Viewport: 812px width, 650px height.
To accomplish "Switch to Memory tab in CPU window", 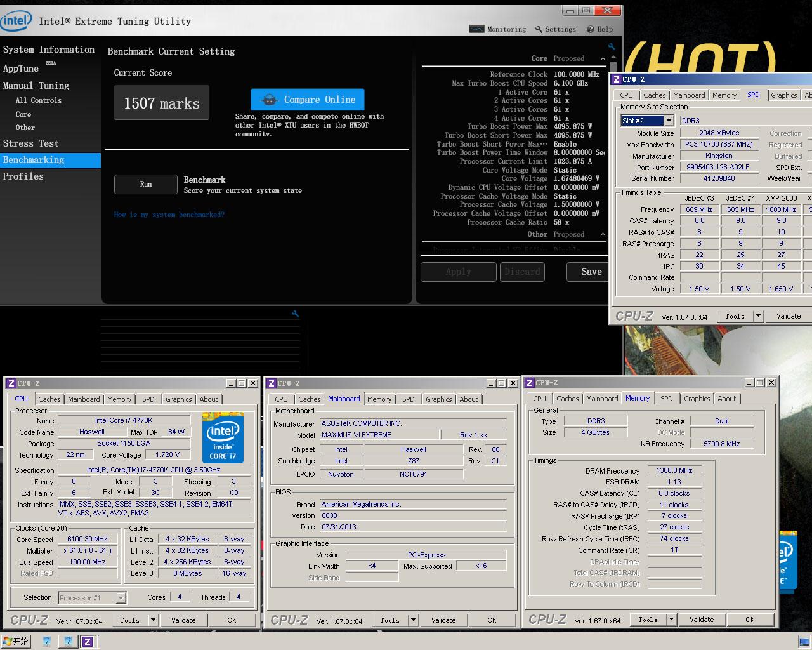I will (119, 399).
